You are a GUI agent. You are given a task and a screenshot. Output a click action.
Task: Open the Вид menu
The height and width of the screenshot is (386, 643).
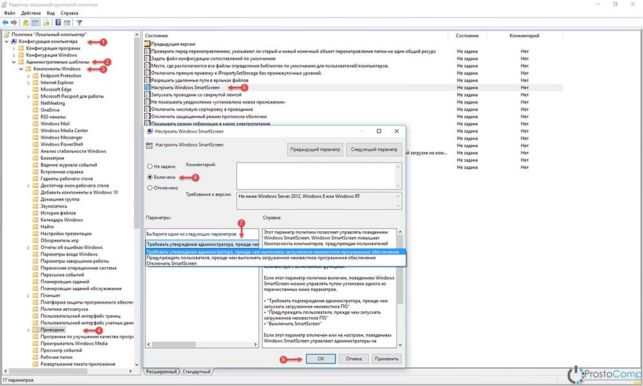point(50,13)
